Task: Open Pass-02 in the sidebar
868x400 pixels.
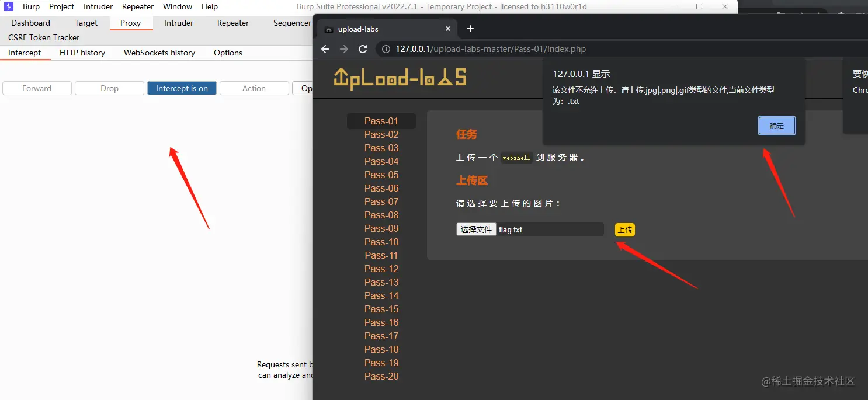Action: point(381,134)
